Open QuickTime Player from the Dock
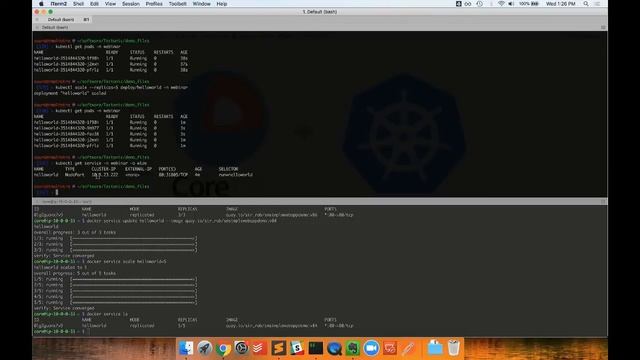640x360 pixels. click(334, 348)
